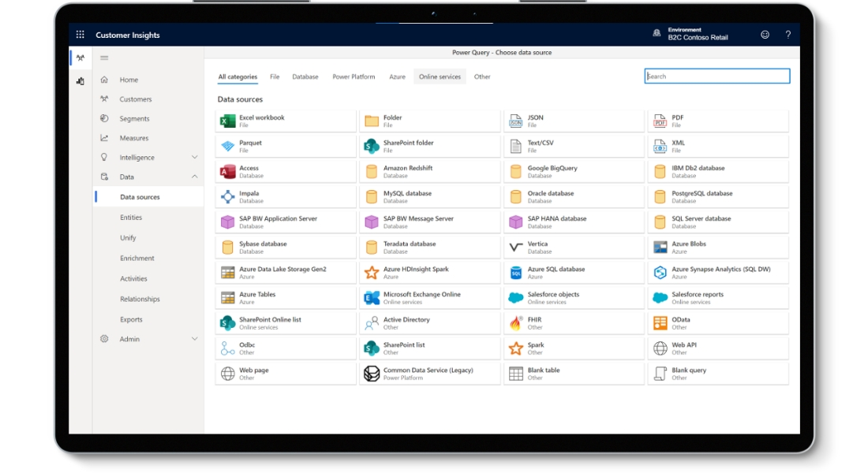Open the Enrichment page link
The width and height of the screenshot is (868, 473).
137,259
